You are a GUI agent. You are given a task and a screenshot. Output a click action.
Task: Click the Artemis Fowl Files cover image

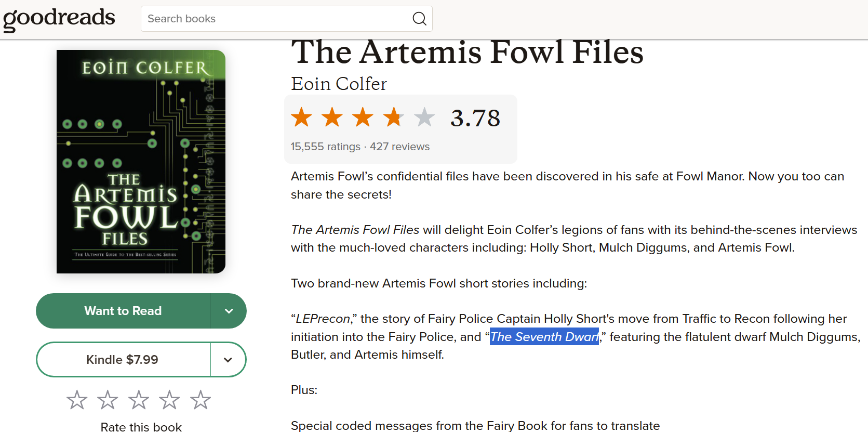(x=141, y=162)
